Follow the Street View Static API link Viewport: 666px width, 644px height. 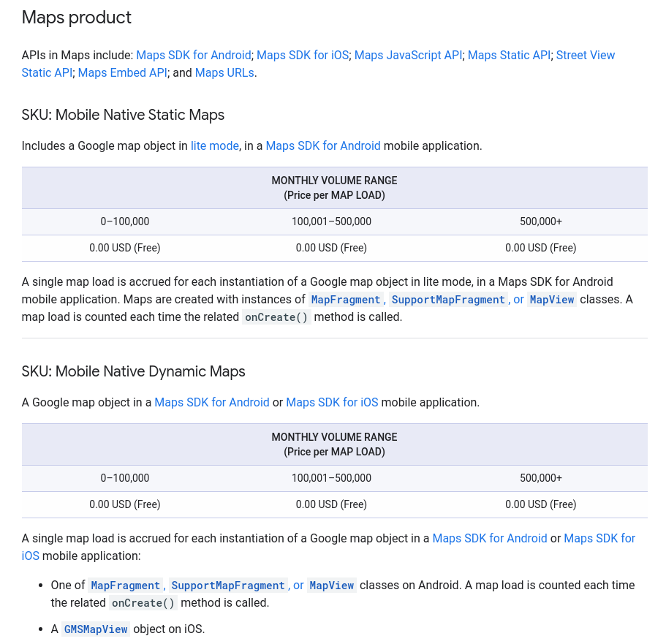(x=585, y=56)
